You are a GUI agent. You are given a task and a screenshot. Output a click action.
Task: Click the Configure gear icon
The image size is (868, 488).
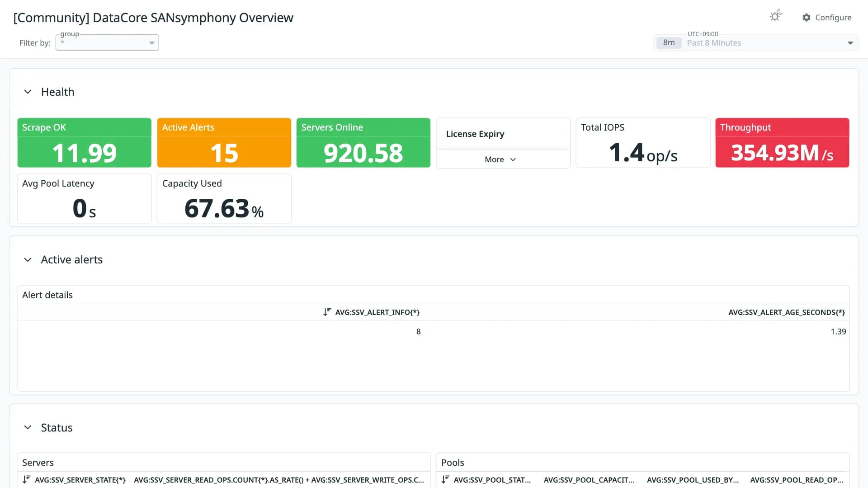click(x=807, y=18)
